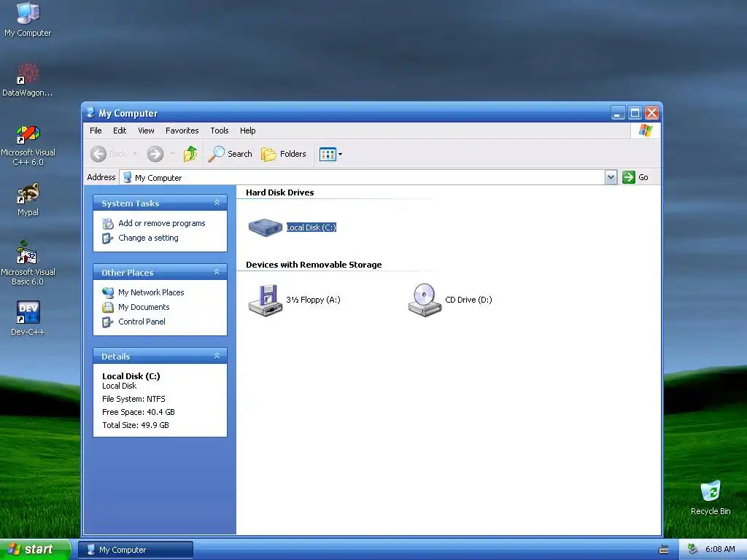Click the 3½ Floppy (A:) label
The width and height of the screenshot is (747, 560).
(x=313, y=300)
